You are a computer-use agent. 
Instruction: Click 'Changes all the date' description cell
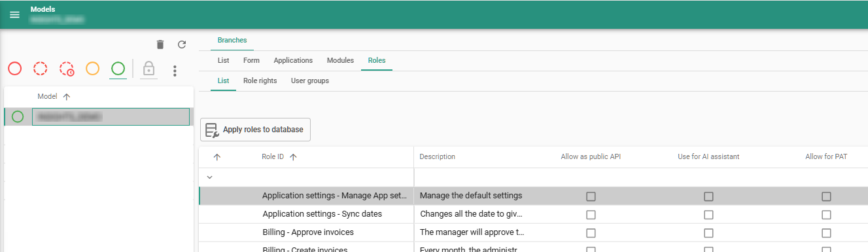click(472, 214)
